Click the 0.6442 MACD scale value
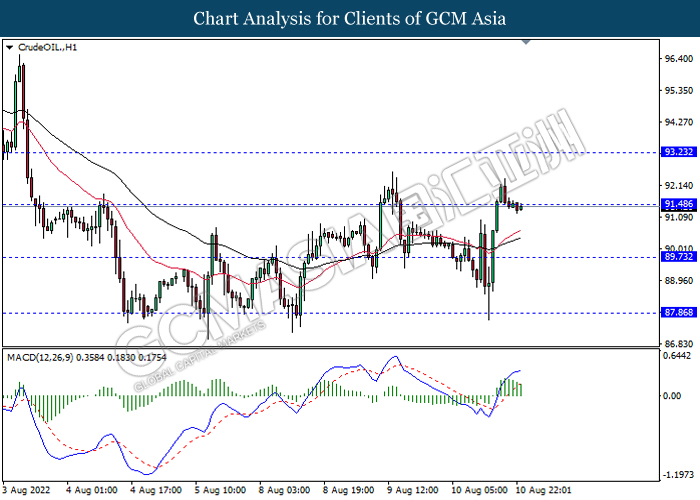The width and height of the screenshot is (700, 500). [x=679, y=356]
